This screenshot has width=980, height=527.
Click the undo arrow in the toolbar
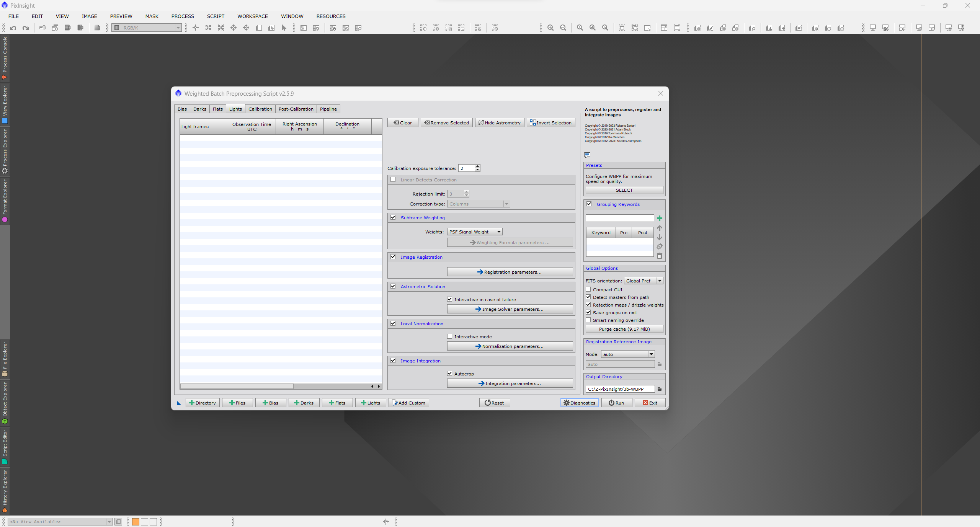click(x=13, y=28)
